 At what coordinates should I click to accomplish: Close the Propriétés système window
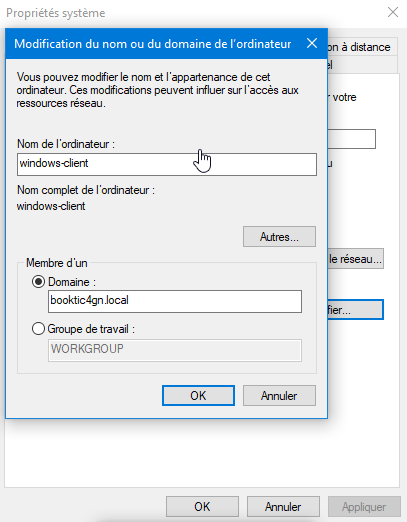click(393, 12)
